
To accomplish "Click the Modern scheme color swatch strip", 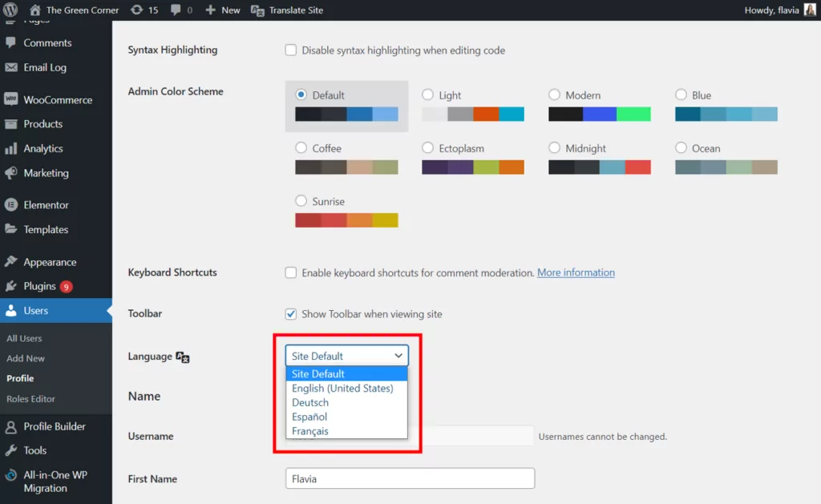I will [600, 114].
